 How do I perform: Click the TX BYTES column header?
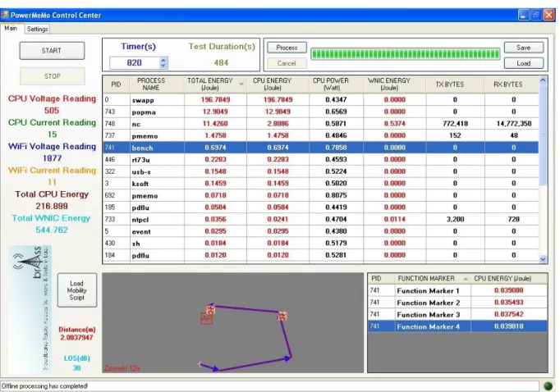pos(455,84)
